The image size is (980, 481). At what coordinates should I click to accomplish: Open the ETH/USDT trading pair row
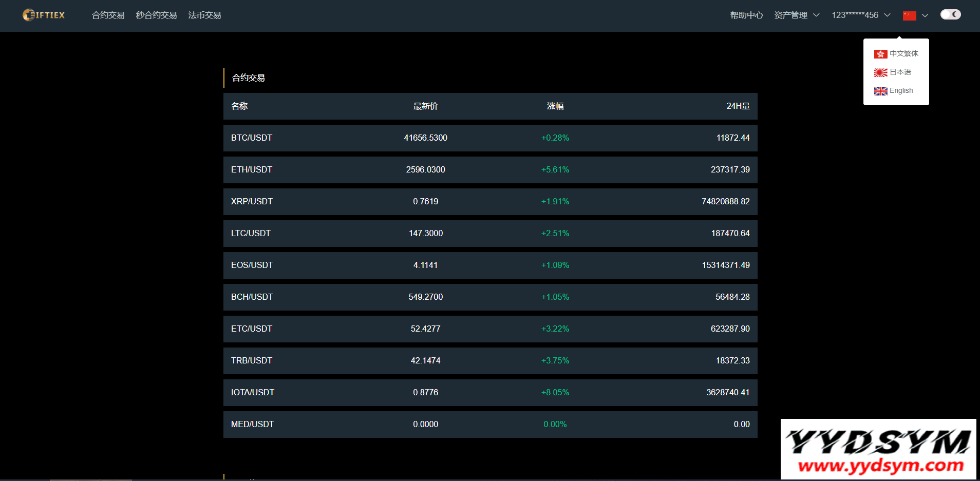[x=491, y=170]
